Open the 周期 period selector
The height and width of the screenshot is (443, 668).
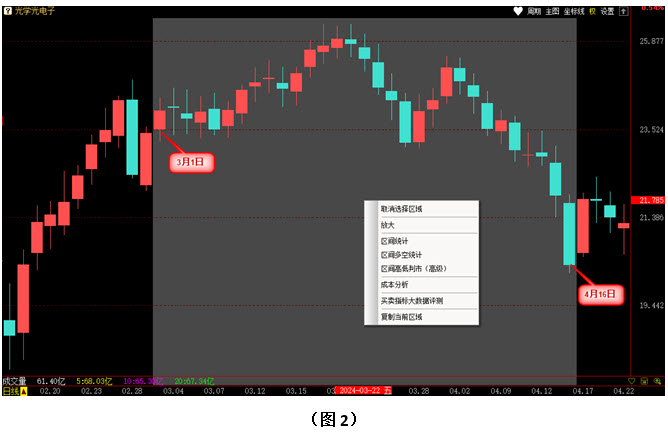[534, 11]
